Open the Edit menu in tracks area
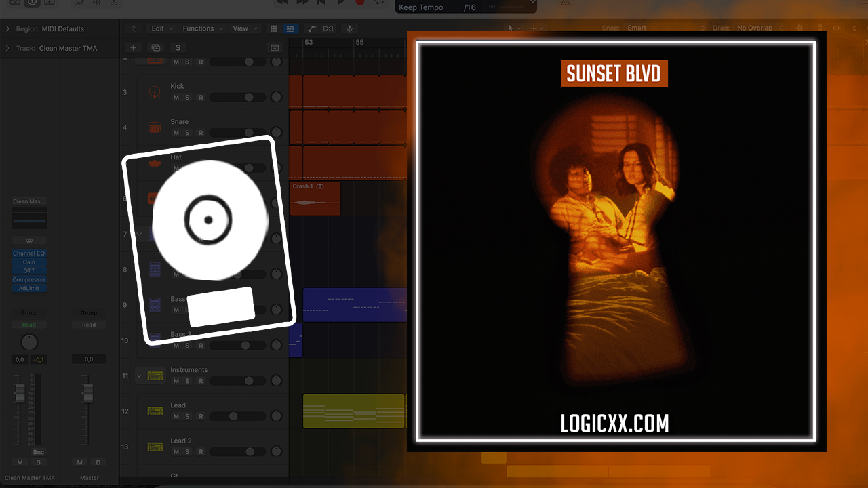The height and width of the screenshot is (488, 868). (162, 28)
